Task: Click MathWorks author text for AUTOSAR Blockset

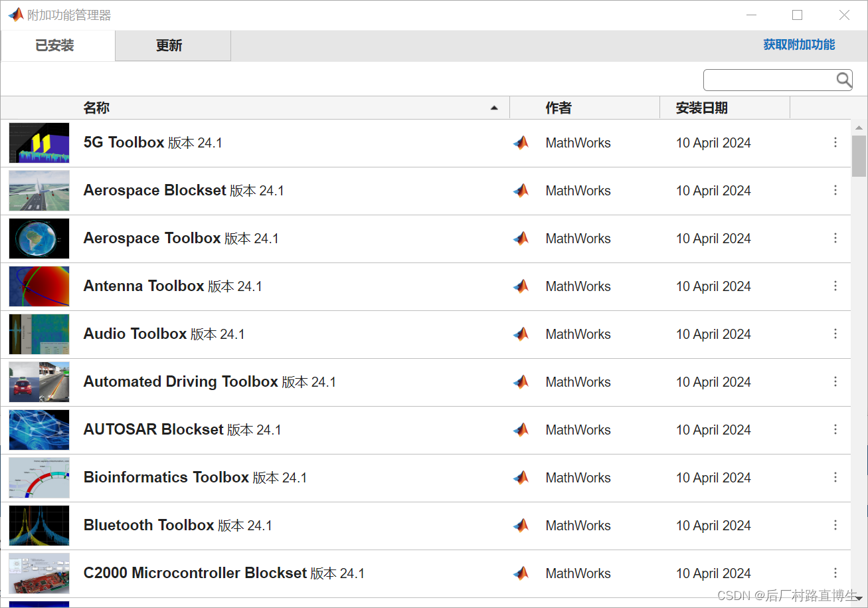Action: coord(578,430)
